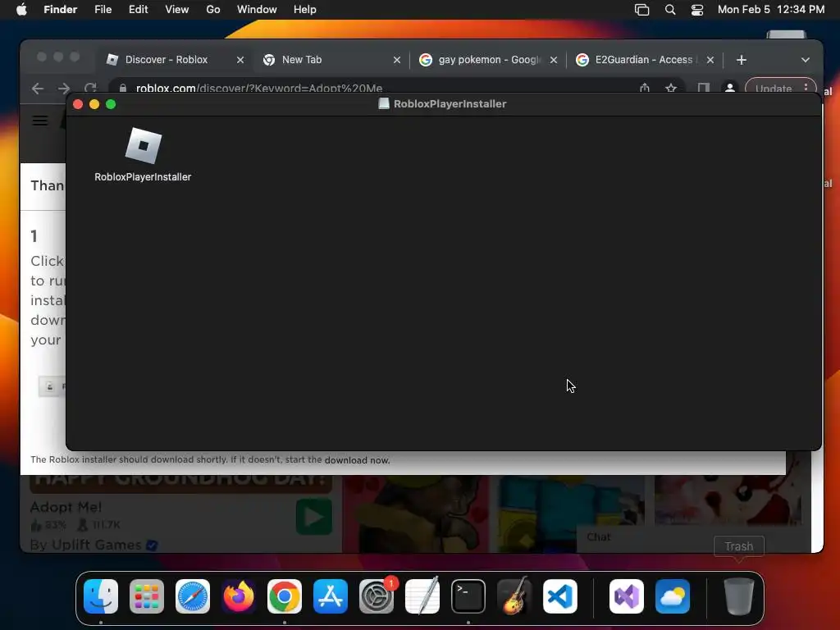This screenshot has height=630, width=840.
Task: Open the Go menu
Action: click(213, 10)
